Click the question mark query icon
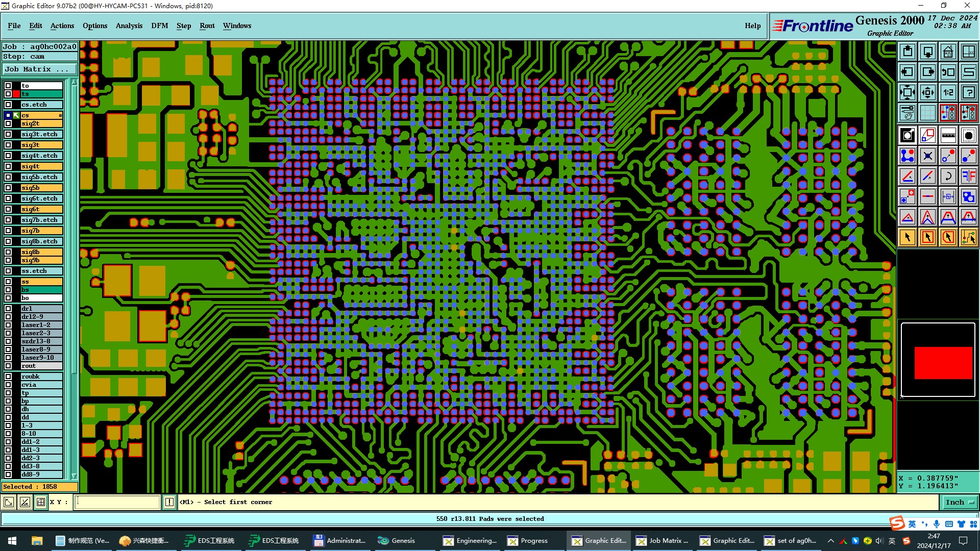Screen dimensions: 980x551 (968, 92)
